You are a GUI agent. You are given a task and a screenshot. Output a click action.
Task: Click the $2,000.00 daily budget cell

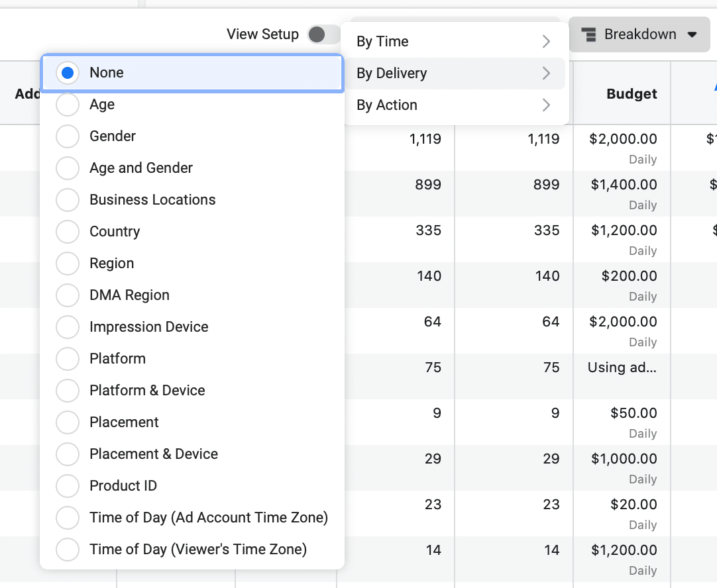[624, 139]
